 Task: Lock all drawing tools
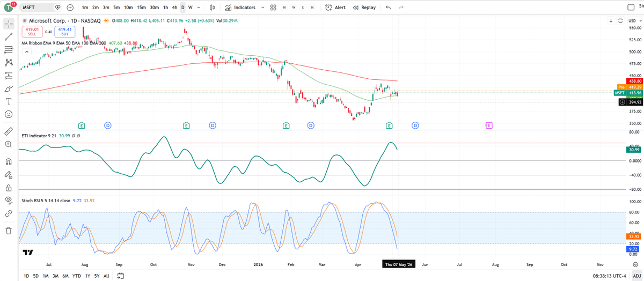tap(9, 188)
